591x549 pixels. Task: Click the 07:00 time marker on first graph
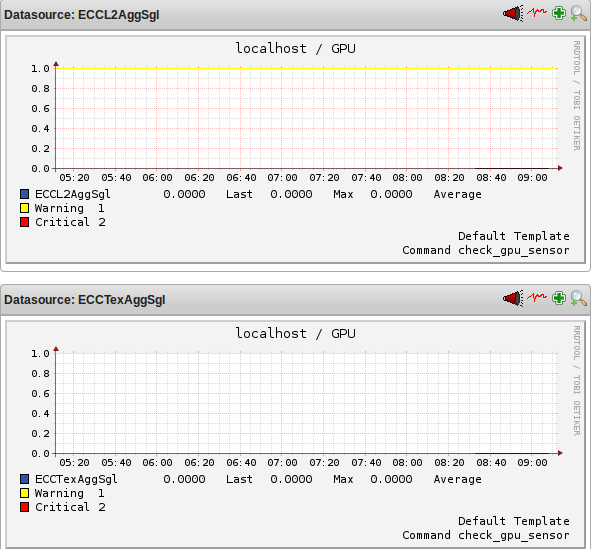pos(282,177)
